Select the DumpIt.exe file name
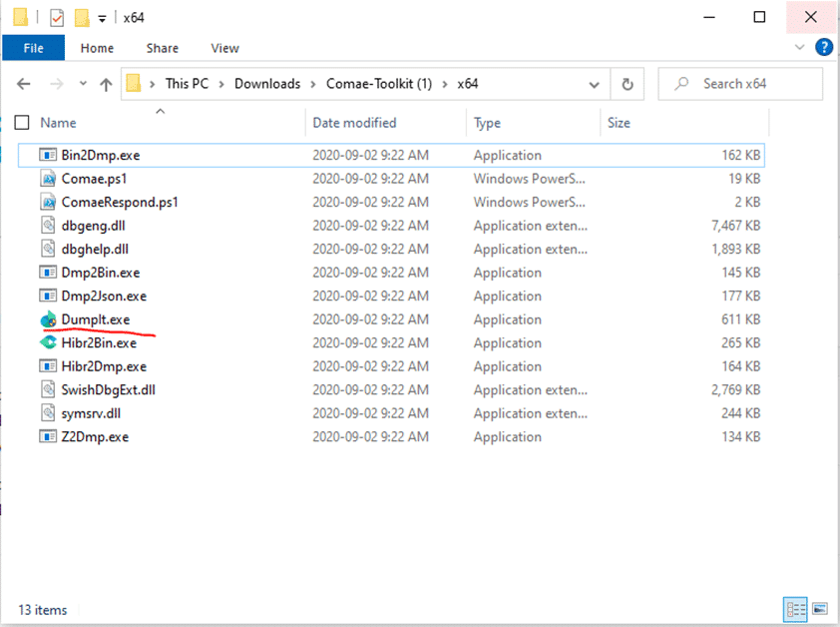The width and height of the screenshot is (840, 627). pyautogui.click(x=96, y=319)
